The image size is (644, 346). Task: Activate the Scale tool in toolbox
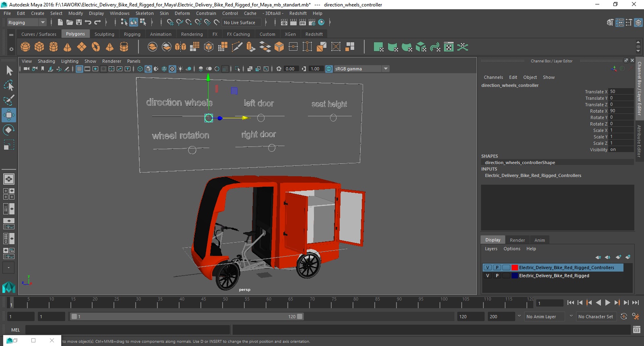tap(9, 145)
